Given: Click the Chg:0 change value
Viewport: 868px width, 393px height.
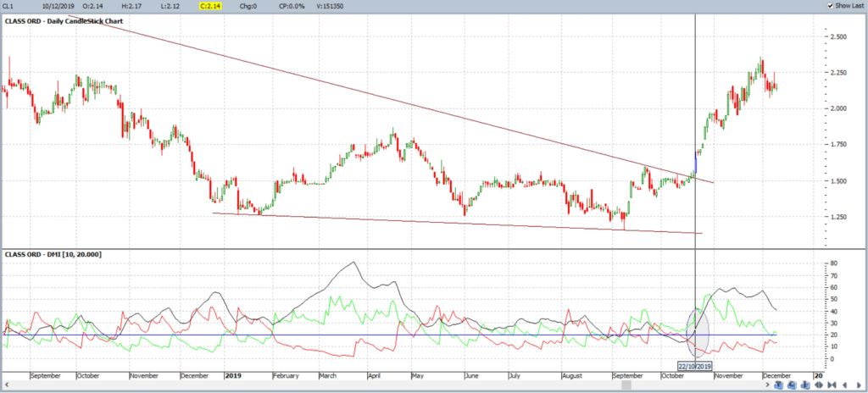Looking at the screenshot, I should click(x=248, y=6).
